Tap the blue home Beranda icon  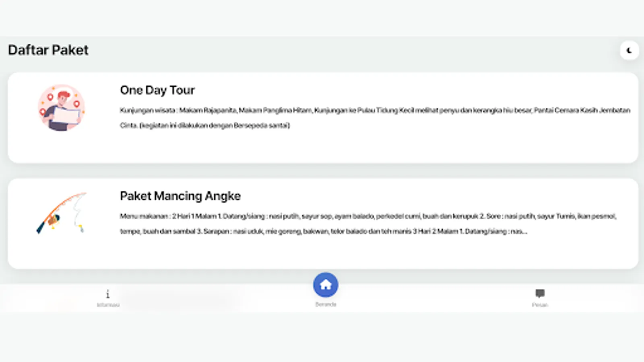pyautogui.click(x=326, y=285)
